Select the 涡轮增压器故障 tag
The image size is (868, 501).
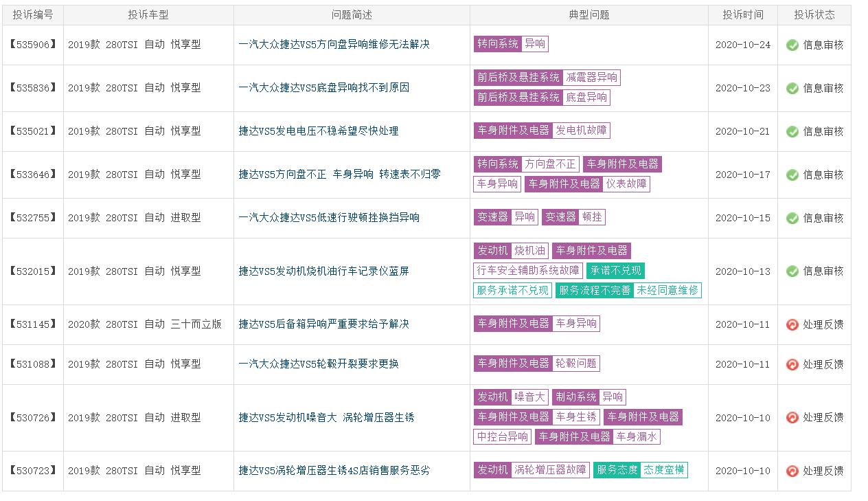tap(550, 470)
